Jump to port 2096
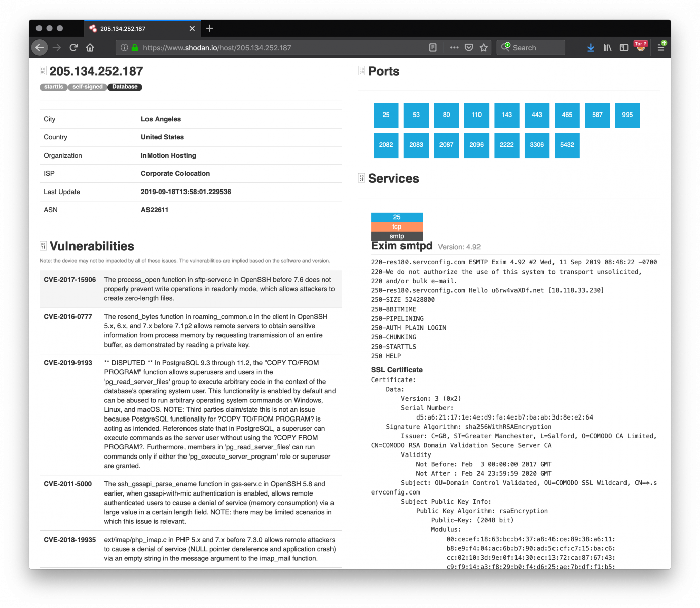700x608 pixels. [476, 145]
